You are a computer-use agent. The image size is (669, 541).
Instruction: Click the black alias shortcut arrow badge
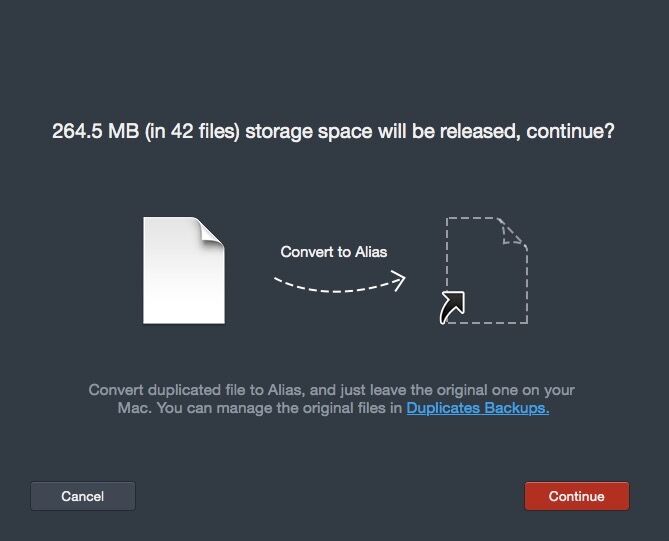[452, 307]
